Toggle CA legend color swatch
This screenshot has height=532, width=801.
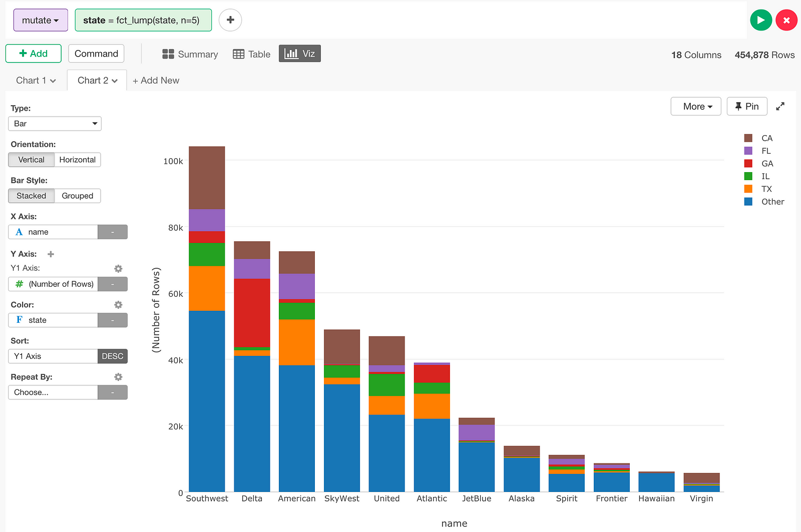point(748,138)
